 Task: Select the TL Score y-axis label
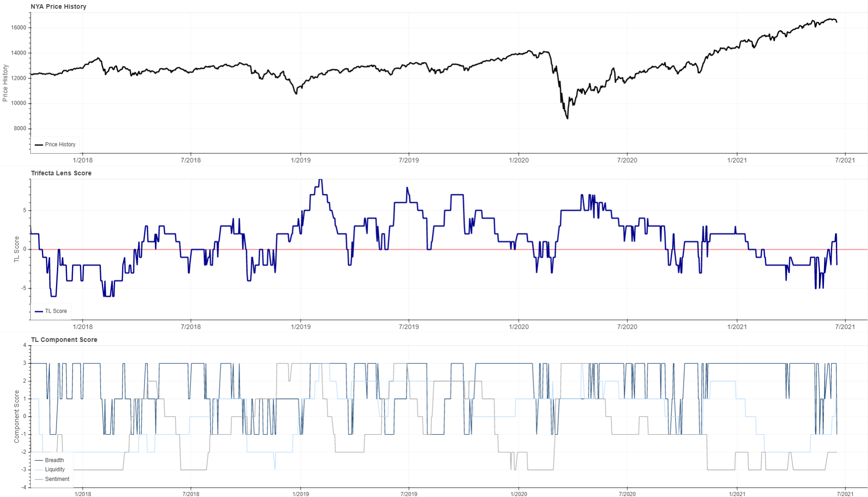17,248
